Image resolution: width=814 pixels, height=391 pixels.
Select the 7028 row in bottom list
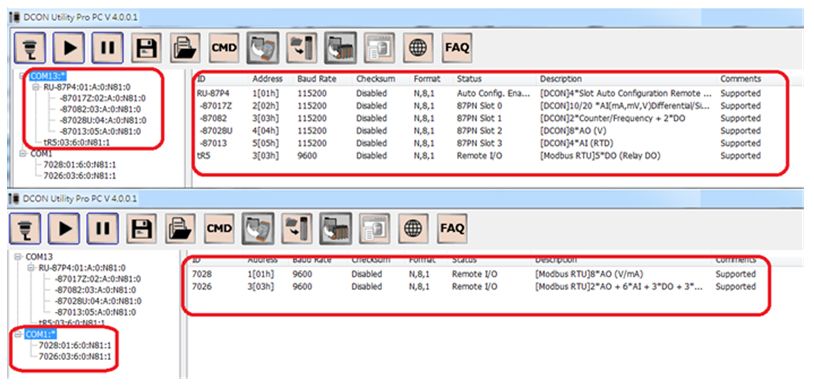[x=474, y=274]
